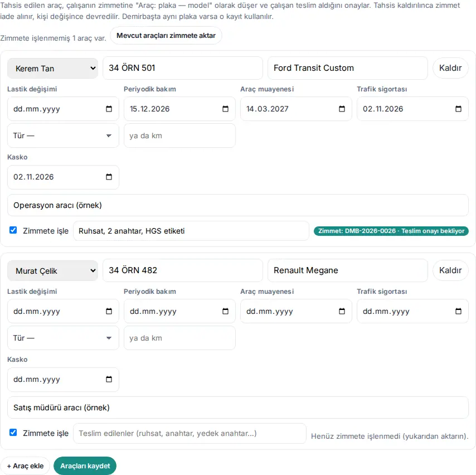This screenshot has height=475, width=476.
Task: Click the Zimmet DMB-2026-0026 status badge
Action: [x=391, y=231]
